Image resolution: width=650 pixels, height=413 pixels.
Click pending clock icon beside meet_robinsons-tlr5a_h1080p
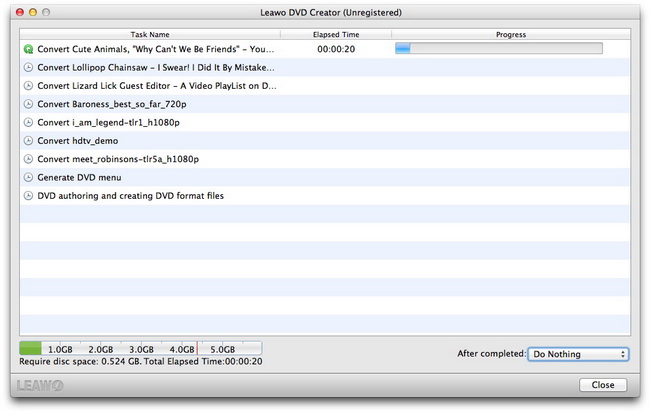click(x=28, y=159)
